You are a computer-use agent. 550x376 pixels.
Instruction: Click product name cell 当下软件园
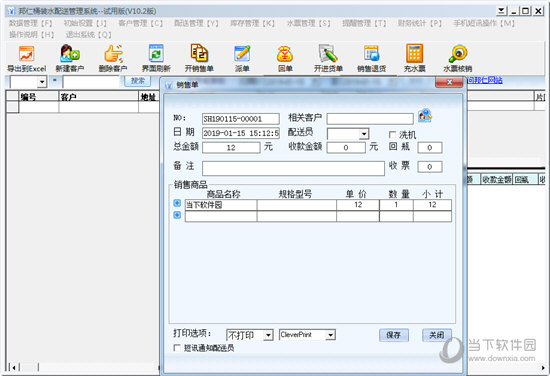click(x=221, y=205)
